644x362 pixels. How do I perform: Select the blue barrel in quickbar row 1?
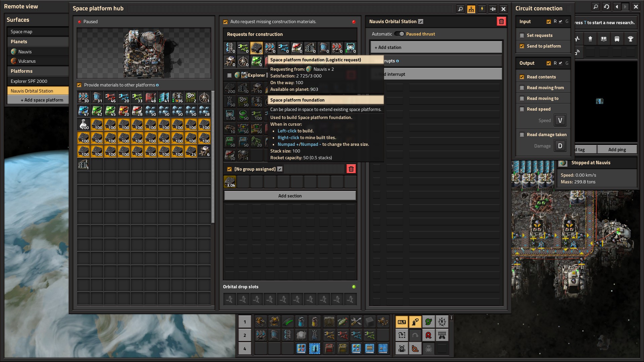301,322
